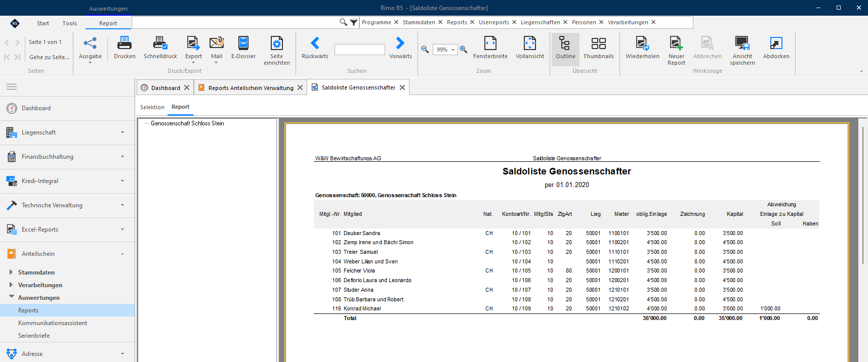Image resolution: width=868 pixels, height=362 pixels.
Task: Start Schnelldruck quick print
Action: point(160,48)
